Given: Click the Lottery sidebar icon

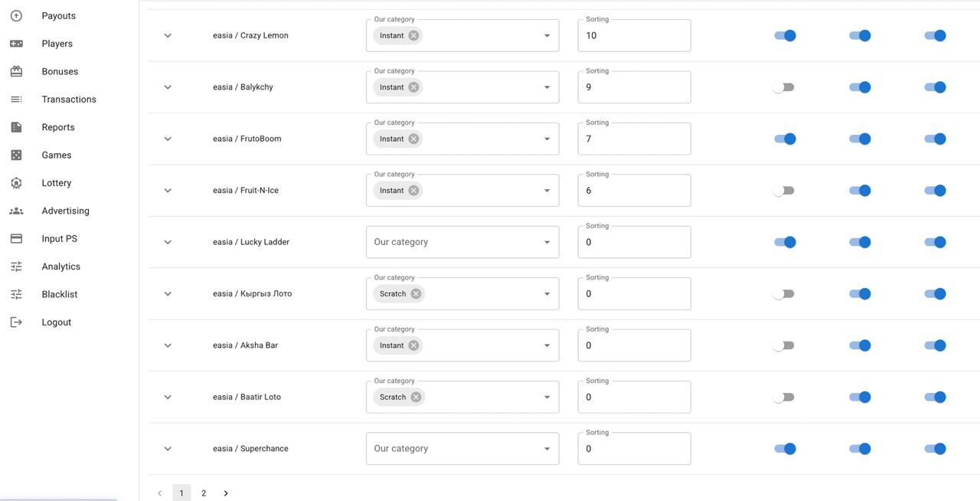Looking at the screenshot, I should tap(16, 183).
